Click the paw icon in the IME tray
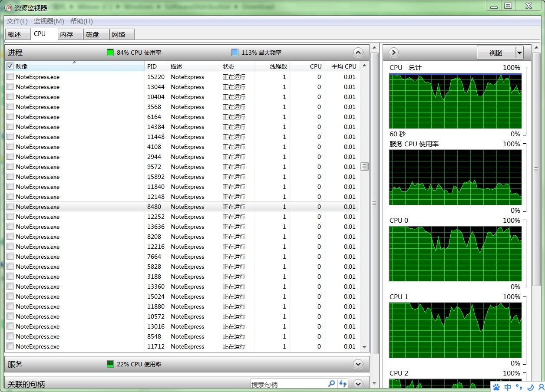 click(497, 387)
